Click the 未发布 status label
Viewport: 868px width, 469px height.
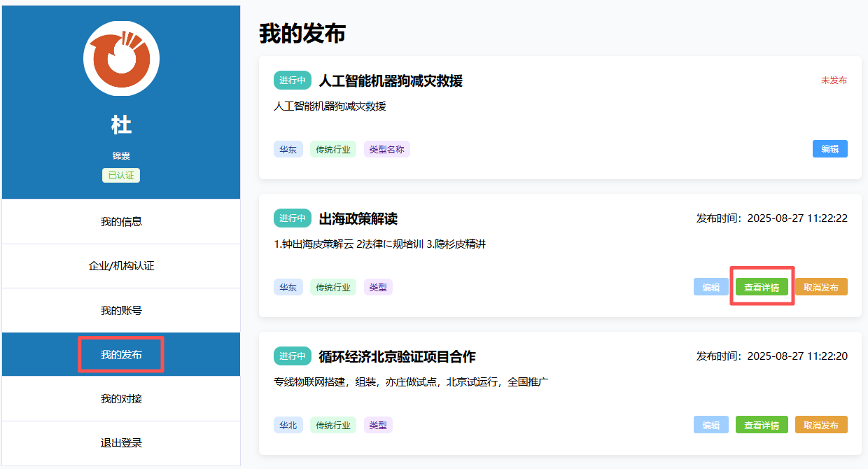click(x=834, y=80)
